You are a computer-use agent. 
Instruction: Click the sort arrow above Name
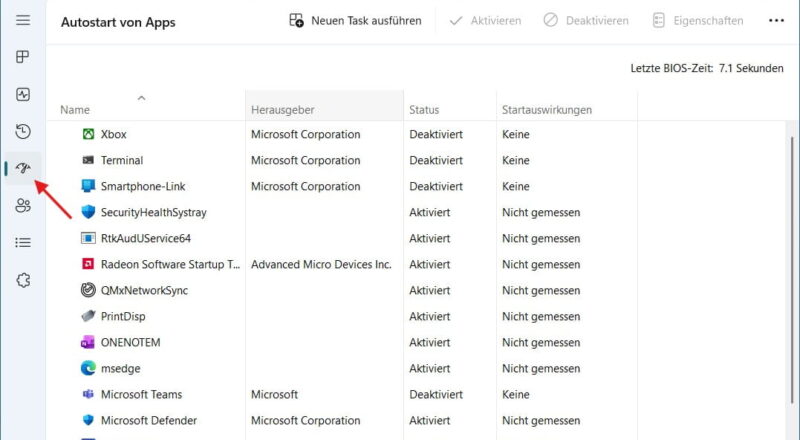tap(142, 97)
